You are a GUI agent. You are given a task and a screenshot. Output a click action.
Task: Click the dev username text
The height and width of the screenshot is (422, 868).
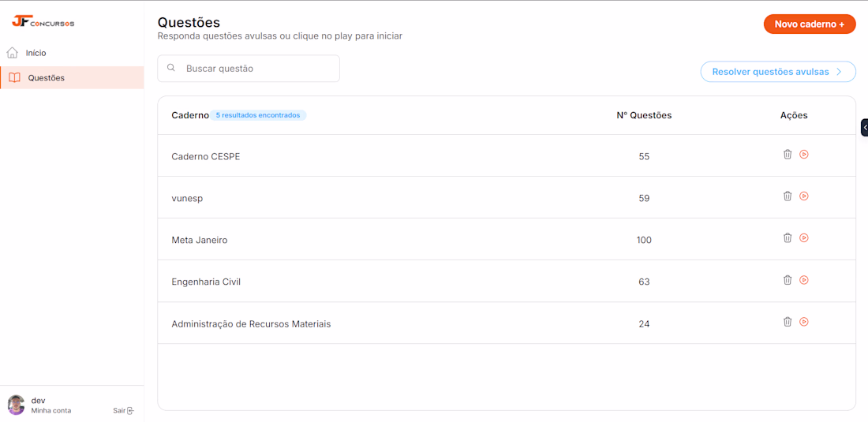(x=38, y=401)
